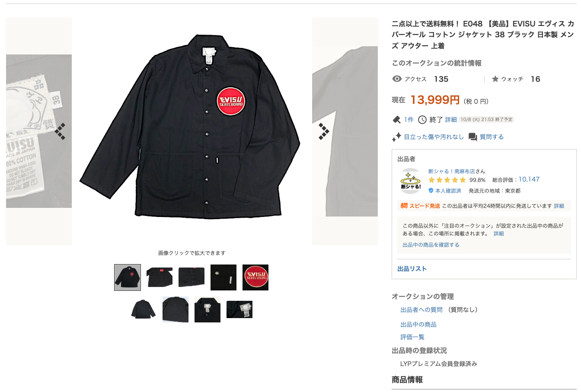Click the sparkle condition icon
Image resolution: width=581 pixels, height=392 pixels.
(396, 137)
